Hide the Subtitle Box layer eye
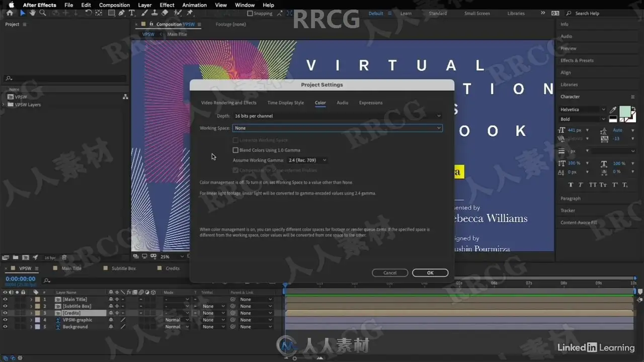This screenshot has width=644, height=362. 5,306
